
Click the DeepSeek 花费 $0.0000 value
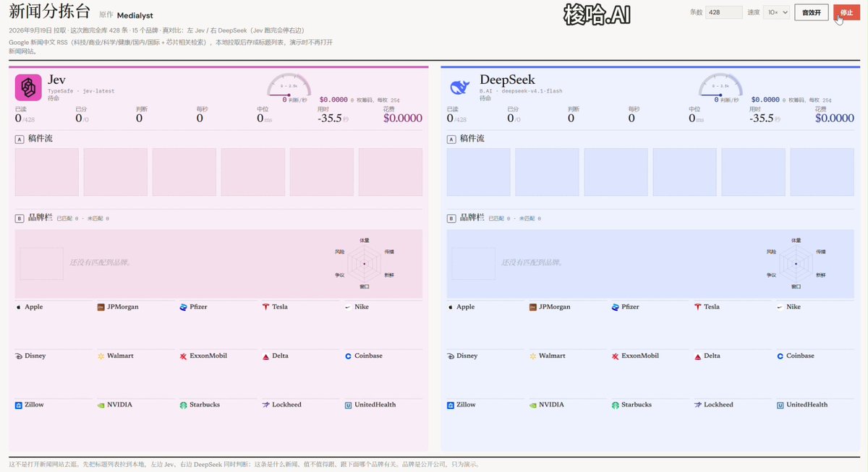tap(834, 119)
